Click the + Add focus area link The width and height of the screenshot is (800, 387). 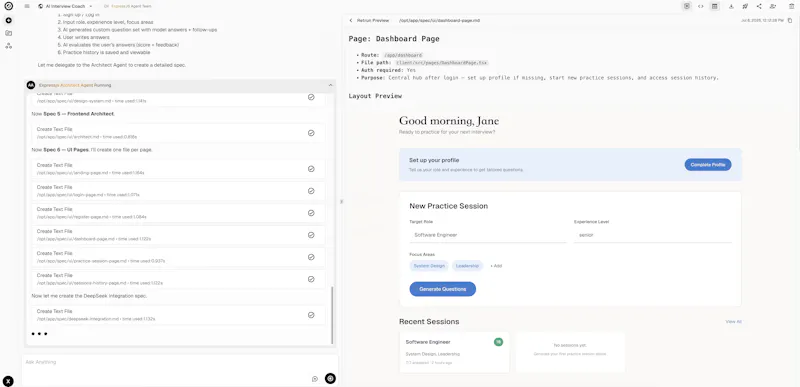pyautogui.click(x=496, y=266)
